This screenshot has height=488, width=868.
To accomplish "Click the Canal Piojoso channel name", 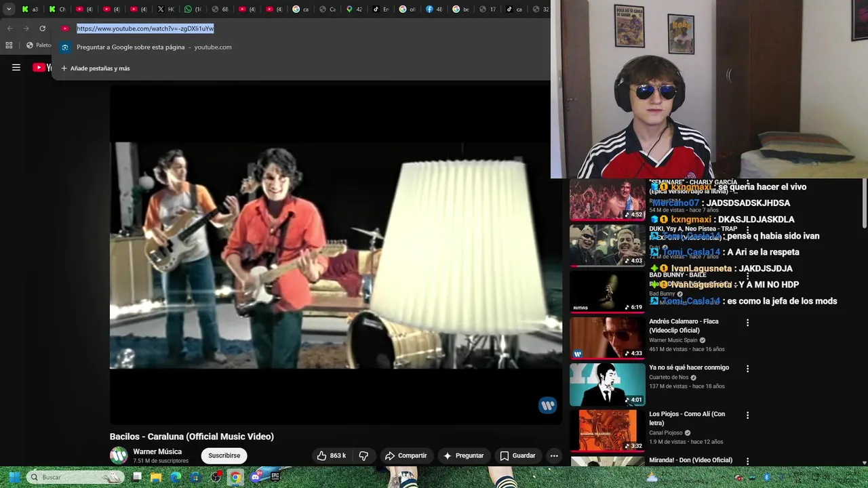I will 666,433.
